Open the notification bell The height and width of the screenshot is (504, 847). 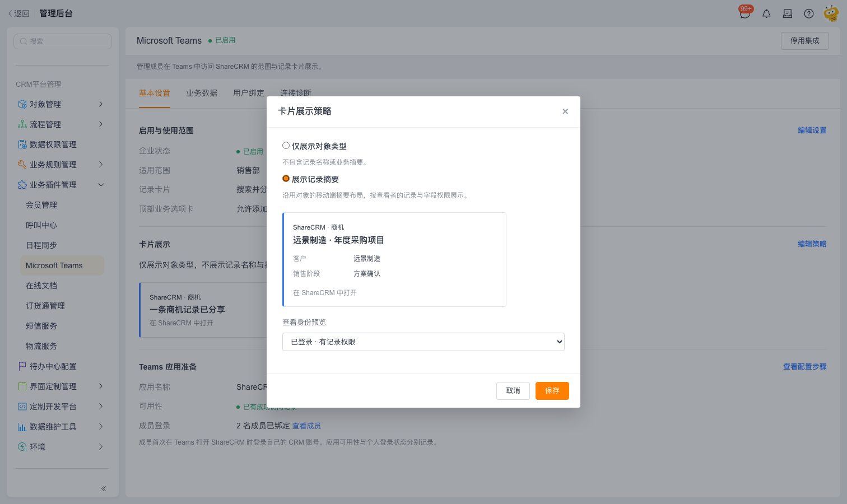point(766,13)
